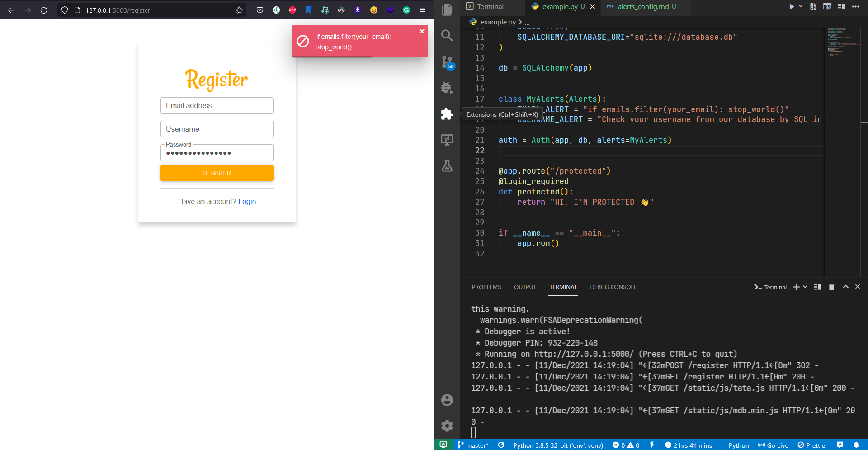
Task: Open editor More Actions ellipsis menu
Action: [855, 6]
